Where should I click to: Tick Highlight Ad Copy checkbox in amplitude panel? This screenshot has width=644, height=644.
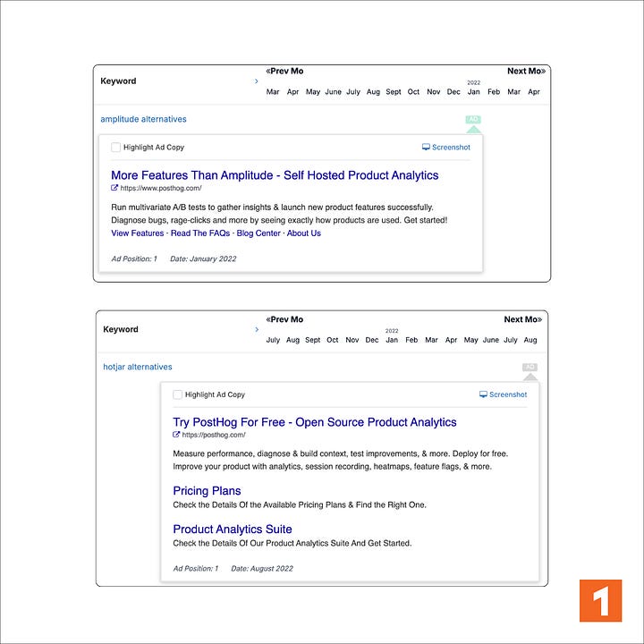tap(115, 147)
